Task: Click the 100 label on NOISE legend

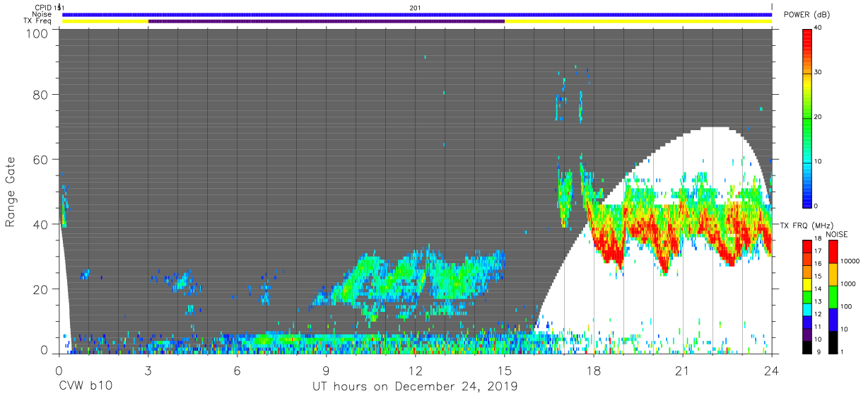Action: 848,306
